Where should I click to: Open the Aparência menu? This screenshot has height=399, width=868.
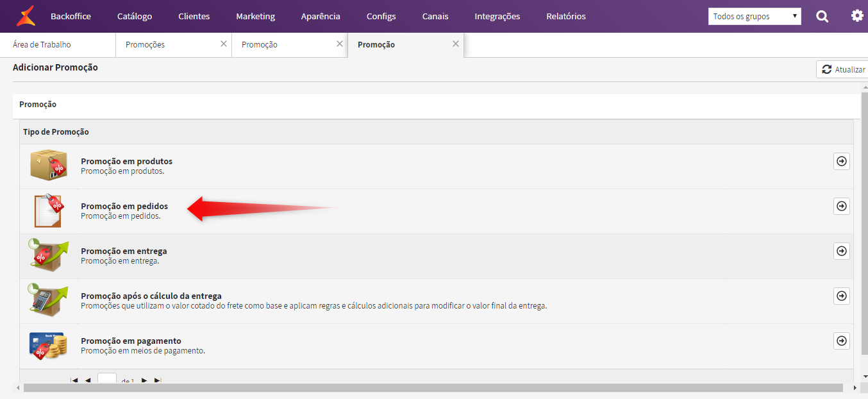[x=321, y=16]
